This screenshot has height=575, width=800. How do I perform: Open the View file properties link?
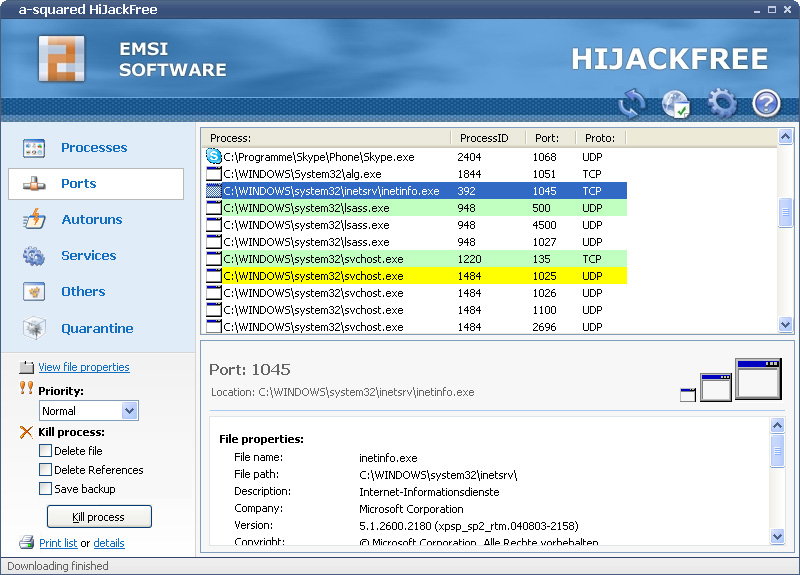[x=84, y=367]
